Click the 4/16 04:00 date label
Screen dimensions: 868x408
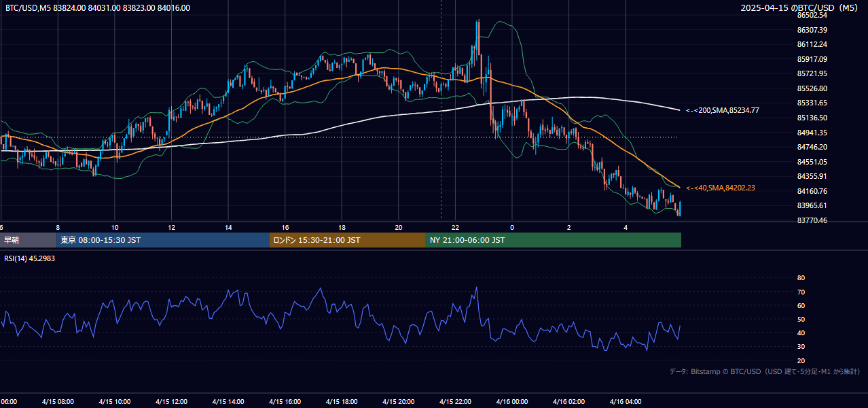[626, 401]
